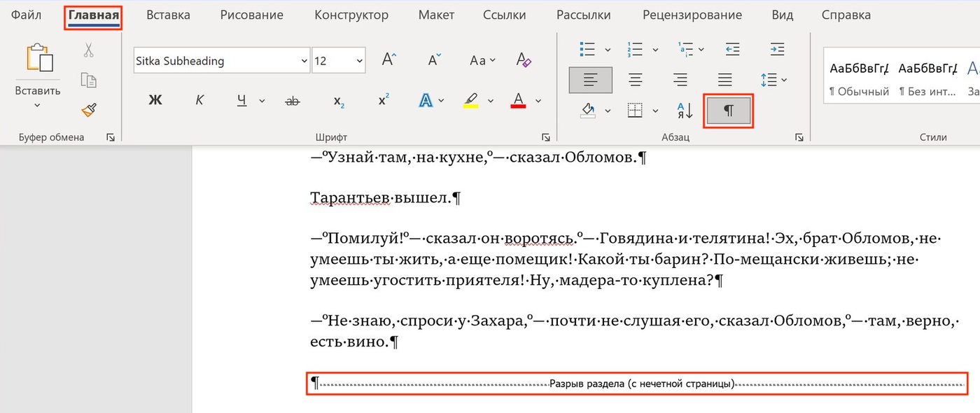Open the Файл tab
Viewport: 980px width, 413px height.
point(26,15)
